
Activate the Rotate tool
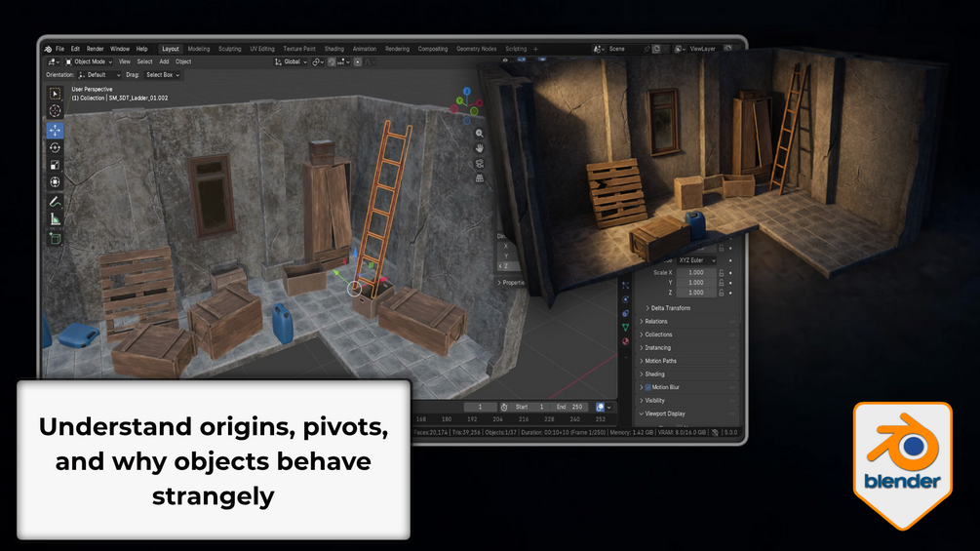(x=55, y=147)
